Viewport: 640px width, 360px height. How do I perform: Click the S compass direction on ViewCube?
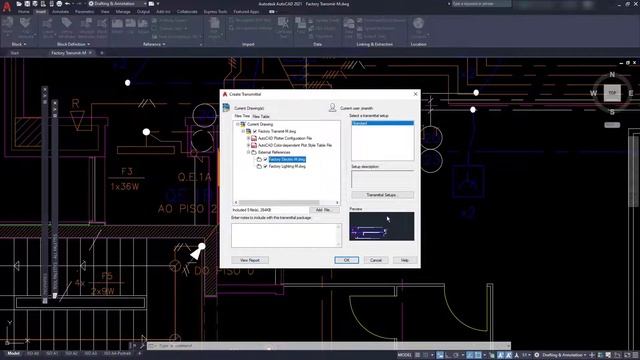[x=612, y=112]
